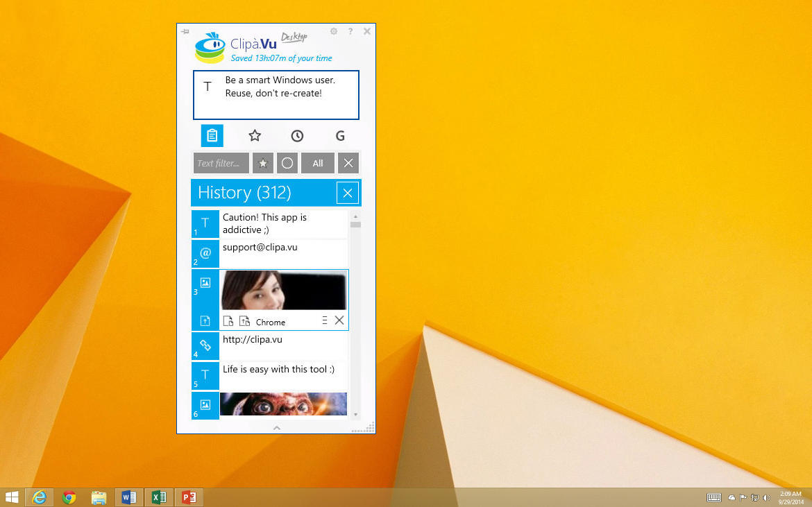Click the network tray icon
Viewport: 812px width, 507px height.
coord(755,498)
